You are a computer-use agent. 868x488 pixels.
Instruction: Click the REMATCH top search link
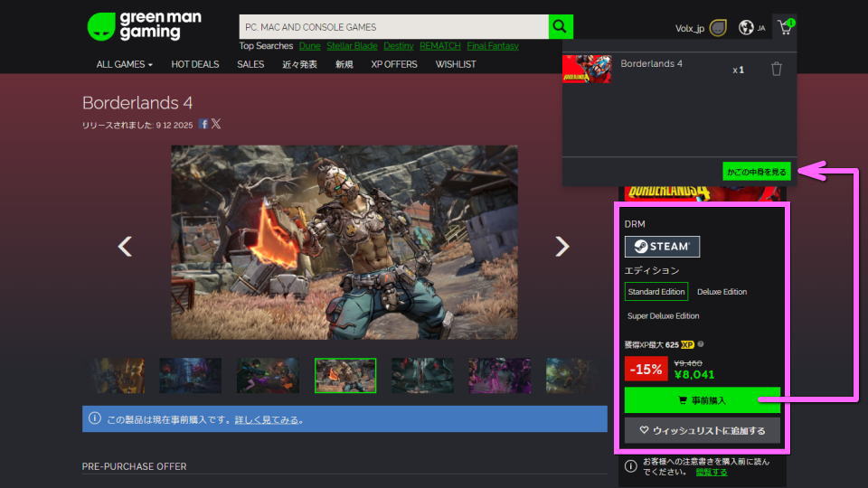click(440, 46)
